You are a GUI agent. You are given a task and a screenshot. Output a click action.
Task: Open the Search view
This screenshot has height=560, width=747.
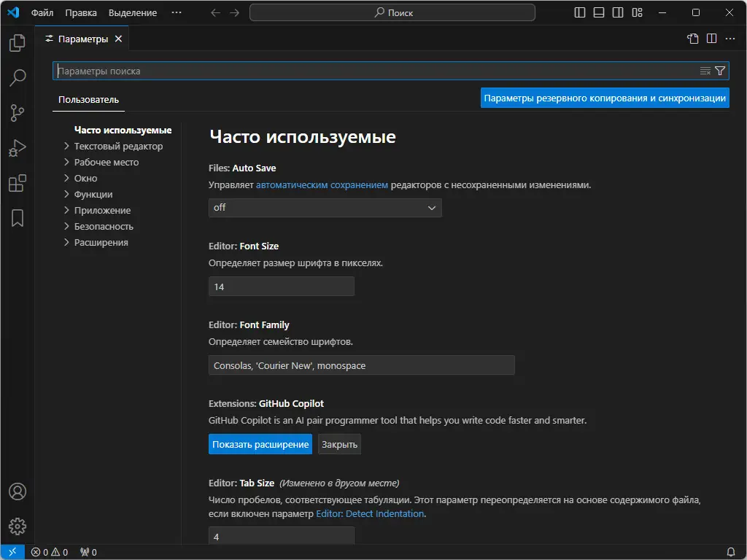[16, 78]
